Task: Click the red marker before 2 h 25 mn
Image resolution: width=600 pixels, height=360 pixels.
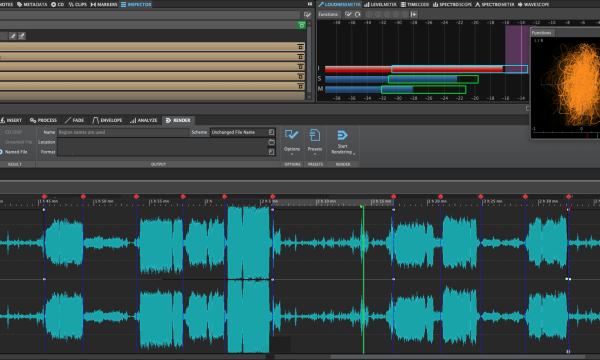Action: click(481, 196)
